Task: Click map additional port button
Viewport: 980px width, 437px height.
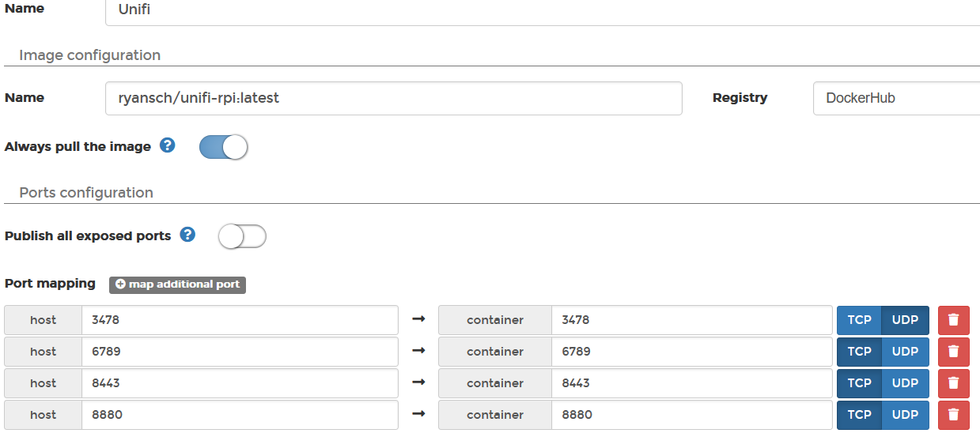Action: point(177,284)
